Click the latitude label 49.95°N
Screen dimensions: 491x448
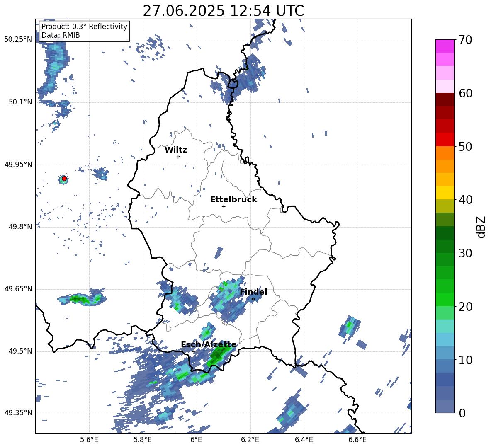[18, 165]
